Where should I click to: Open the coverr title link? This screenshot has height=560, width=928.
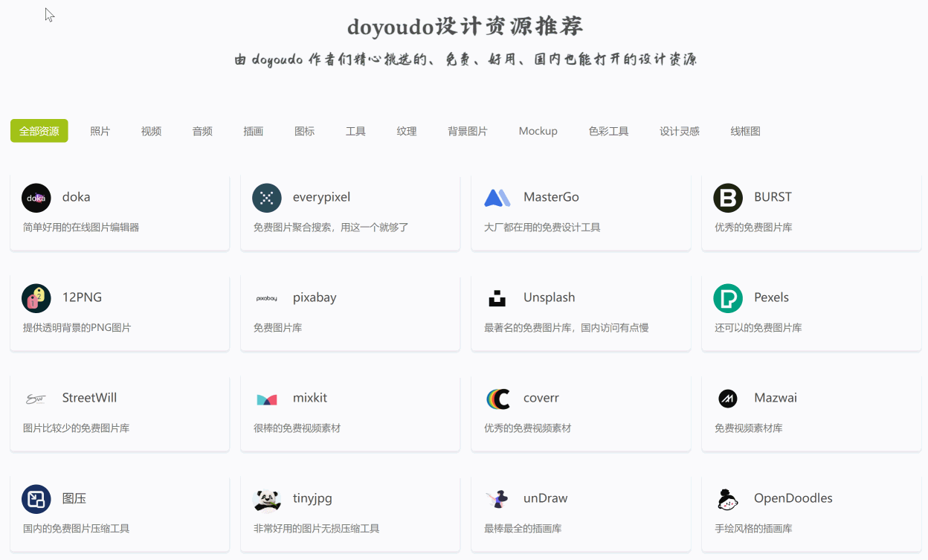coord(541,398)
